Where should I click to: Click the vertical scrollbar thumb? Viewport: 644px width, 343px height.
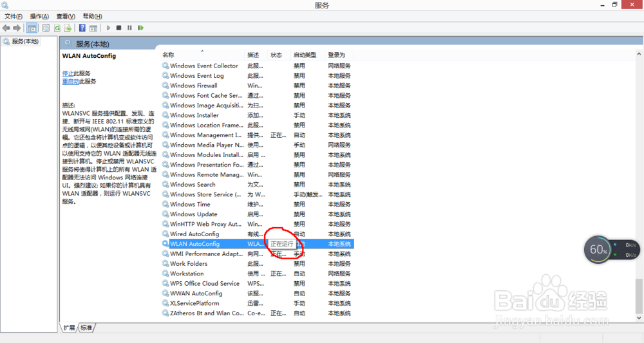pos(639,295)
